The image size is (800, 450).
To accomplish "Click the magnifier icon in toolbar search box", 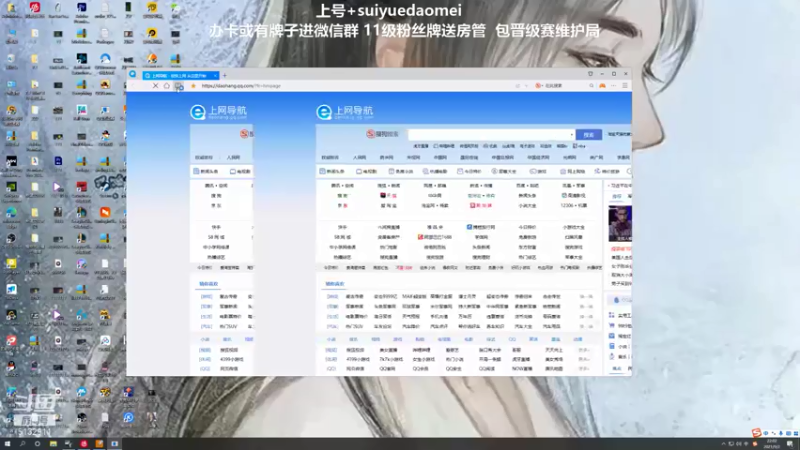I will pos(591,86).
